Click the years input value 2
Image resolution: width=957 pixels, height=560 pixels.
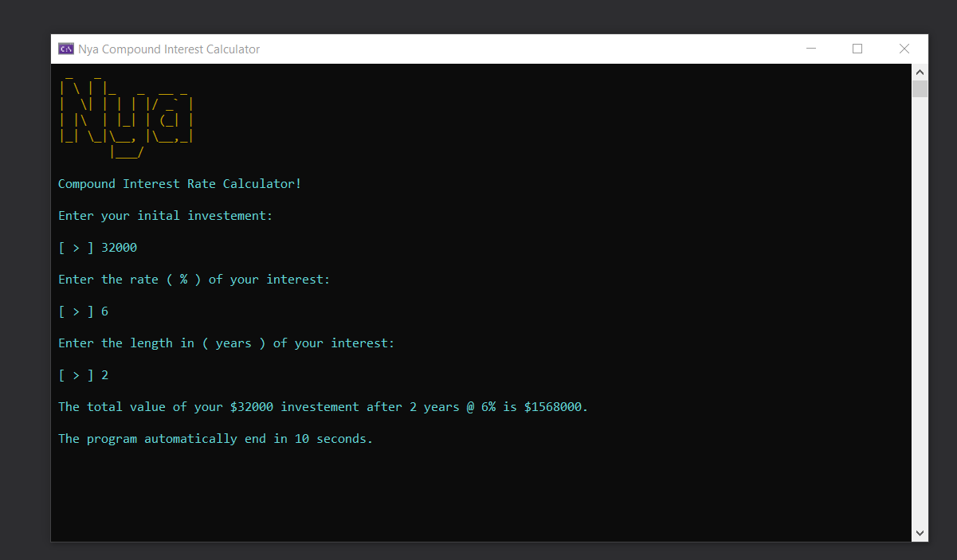104,374
